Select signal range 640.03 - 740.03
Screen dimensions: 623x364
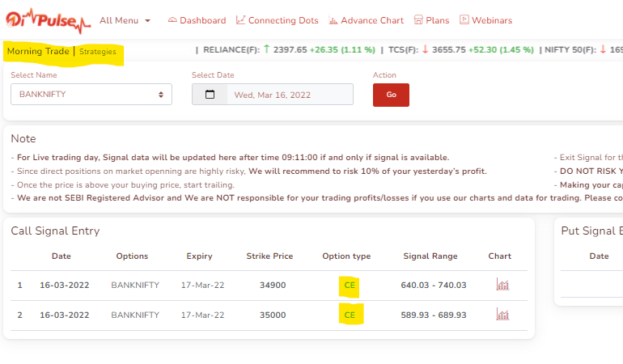coord(434,285)
